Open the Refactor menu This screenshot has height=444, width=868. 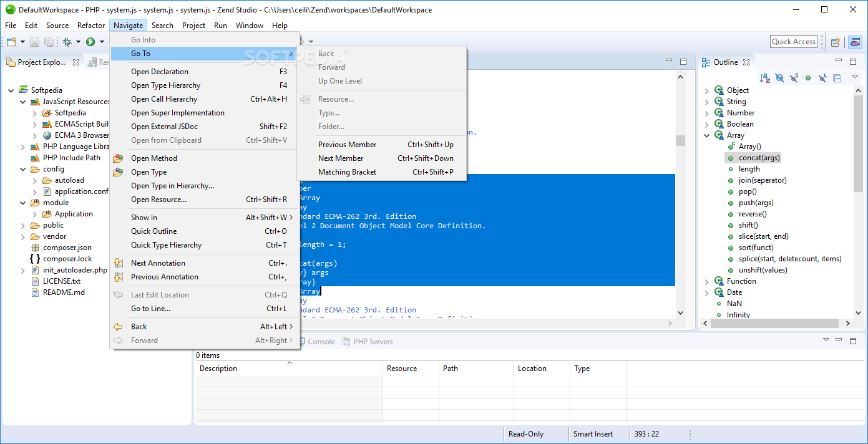91,26
